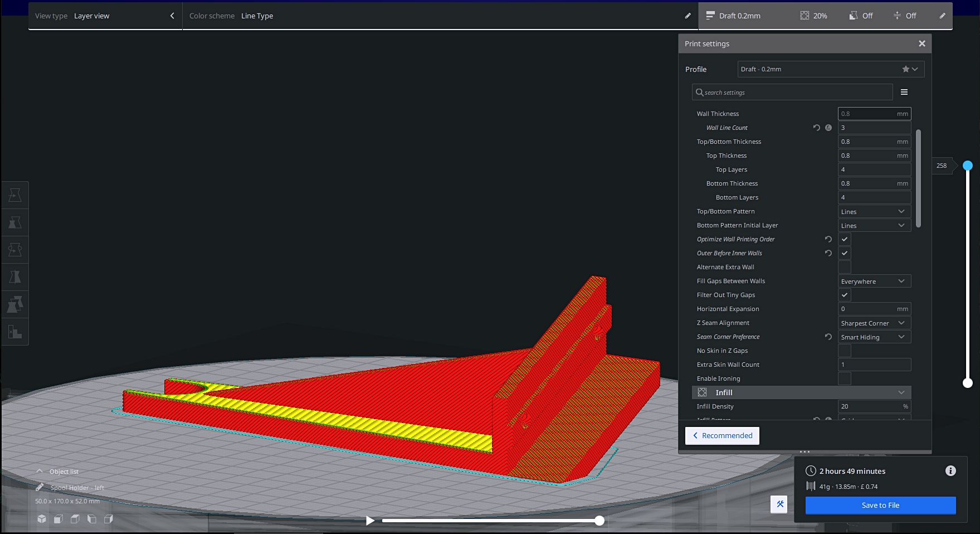Select Spool Holder - left object

tap(77, 488)
